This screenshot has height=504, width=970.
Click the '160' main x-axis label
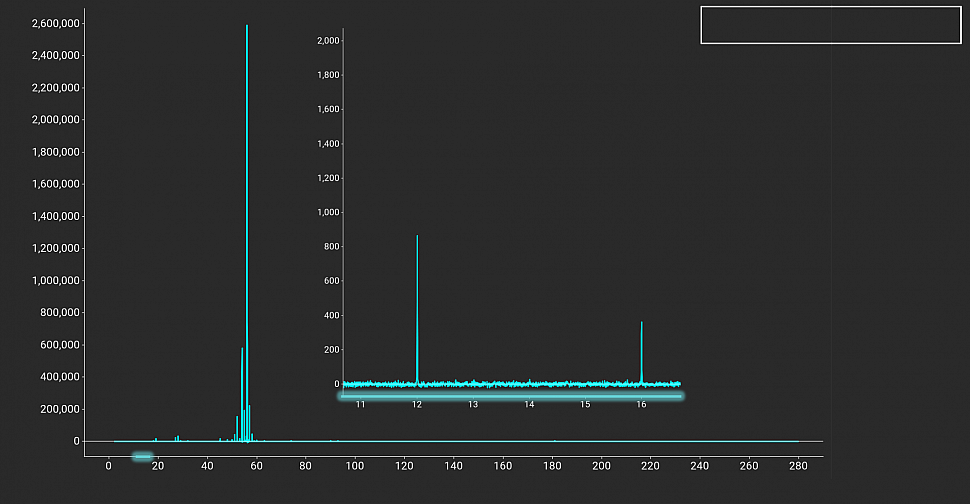503,466
